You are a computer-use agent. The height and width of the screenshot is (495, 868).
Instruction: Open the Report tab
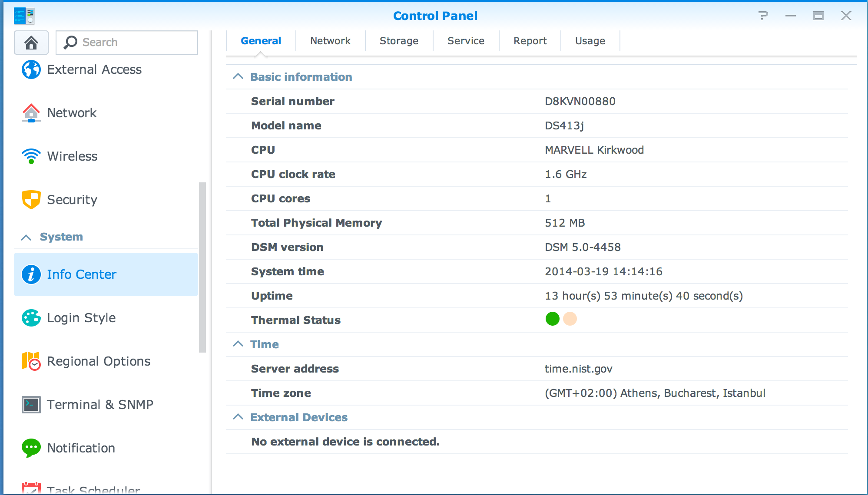(x=530, y=41)
